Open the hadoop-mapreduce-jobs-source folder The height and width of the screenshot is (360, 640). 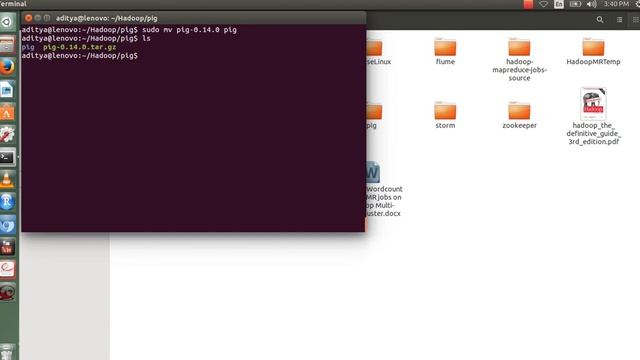coord(519,59)
